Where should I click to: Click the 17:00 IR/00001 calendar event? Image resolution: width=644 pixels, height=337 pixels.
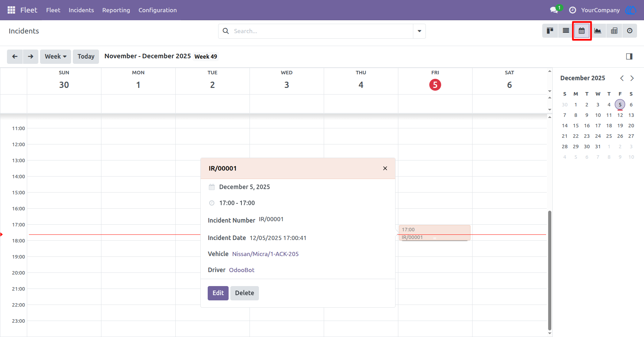[x=435, y=233]
